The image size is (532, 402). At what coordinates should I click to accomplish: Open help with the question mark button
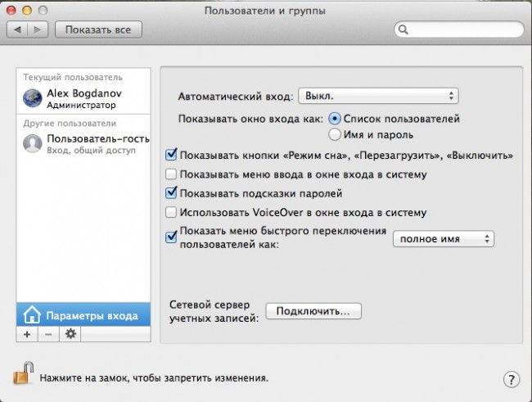(x=512, y=379)
